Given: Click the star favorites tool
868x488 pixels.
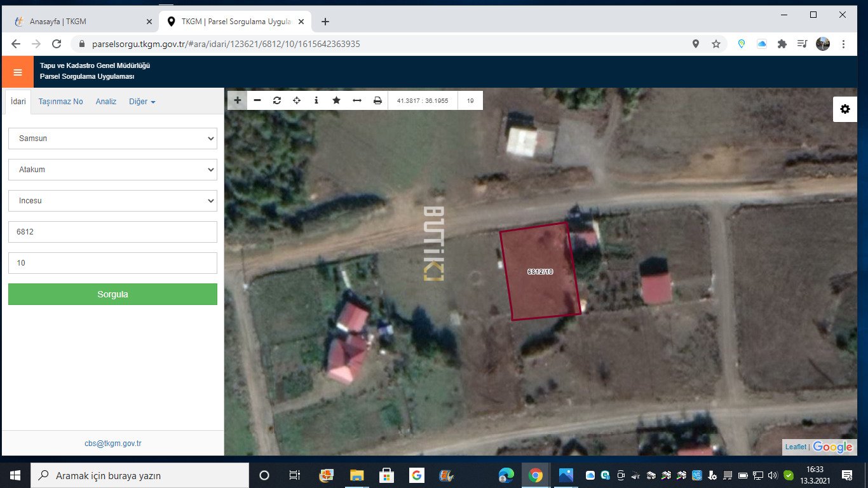Looking at the screenshot, I should (x=336, y=100).
